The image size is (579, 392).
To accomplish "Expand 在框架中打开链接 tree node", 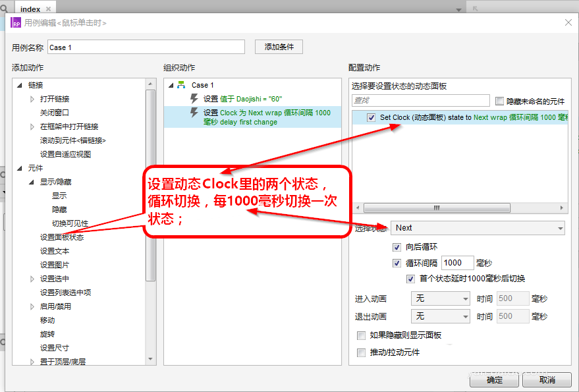I will [x=32, y=126].
